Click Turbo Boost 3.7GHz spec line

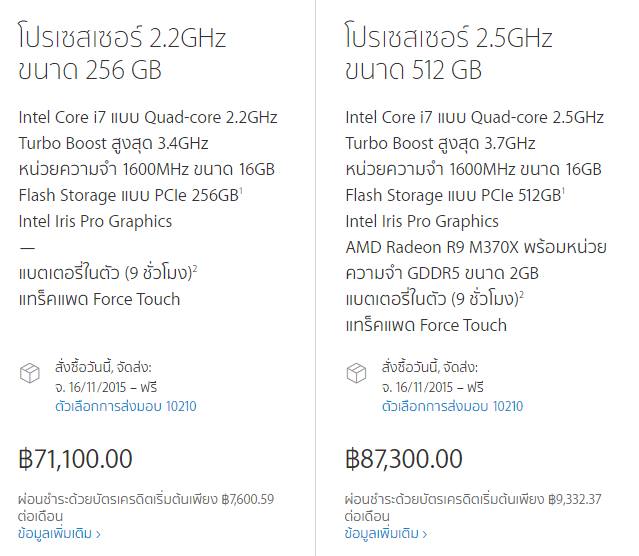[440, 143]
